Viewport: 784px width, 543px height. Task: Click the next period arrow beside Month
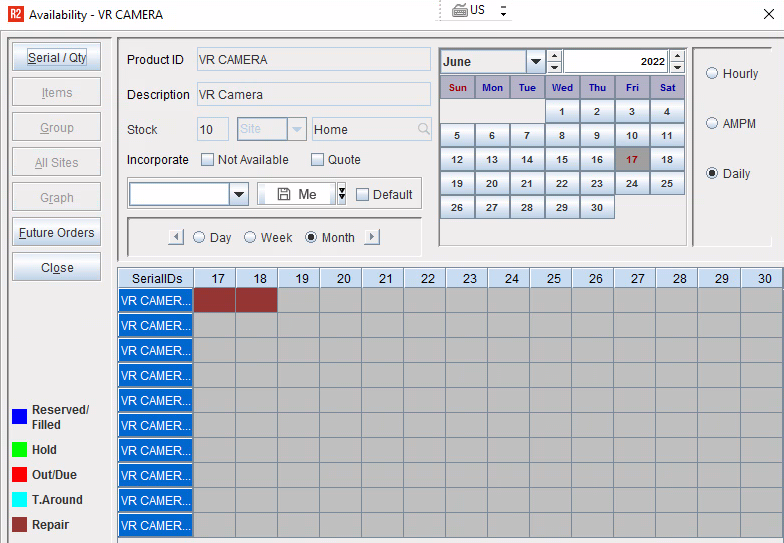coord(372,237)
